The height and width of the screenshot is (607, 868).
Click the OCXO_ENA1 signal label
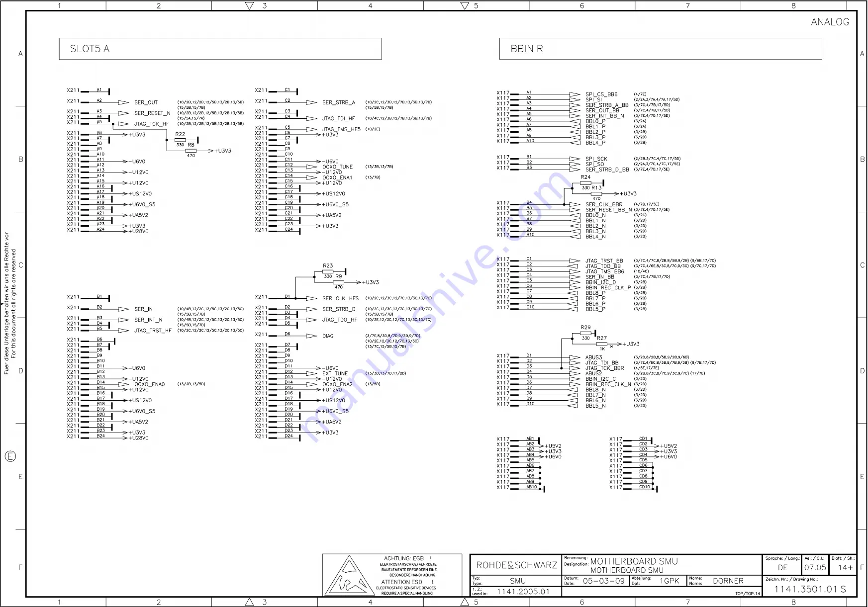tap(337, 177)
